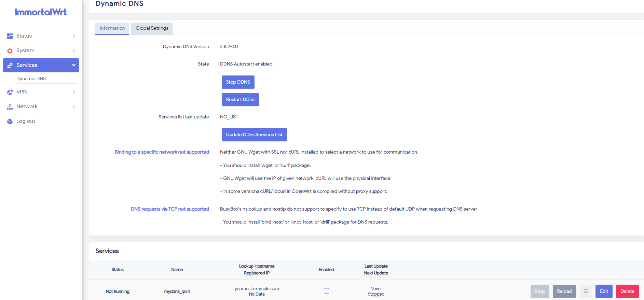Expand the VPN menu chevron

[74, 92]
